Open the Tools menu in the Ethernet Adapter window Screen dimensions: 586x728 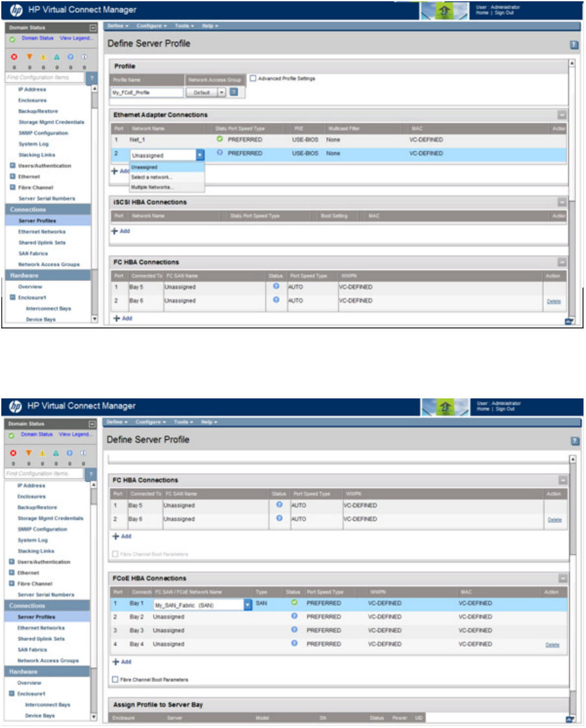184,26
